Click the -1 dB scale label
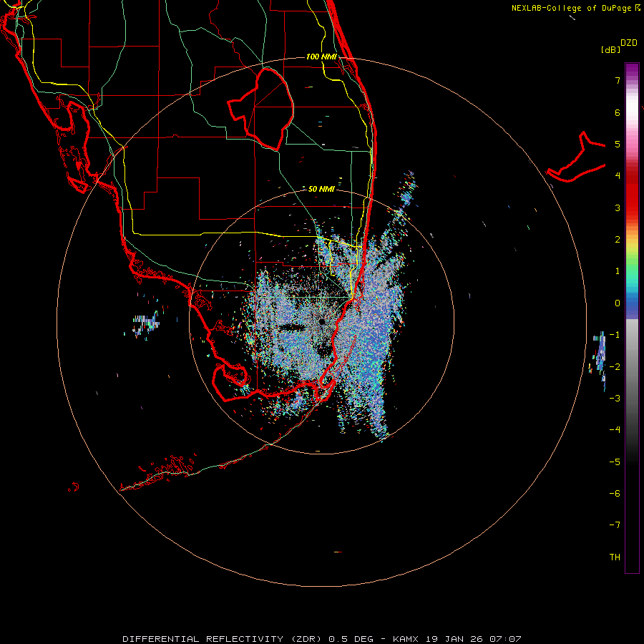The height and width of the screenshot is (644, 644). 615,335
